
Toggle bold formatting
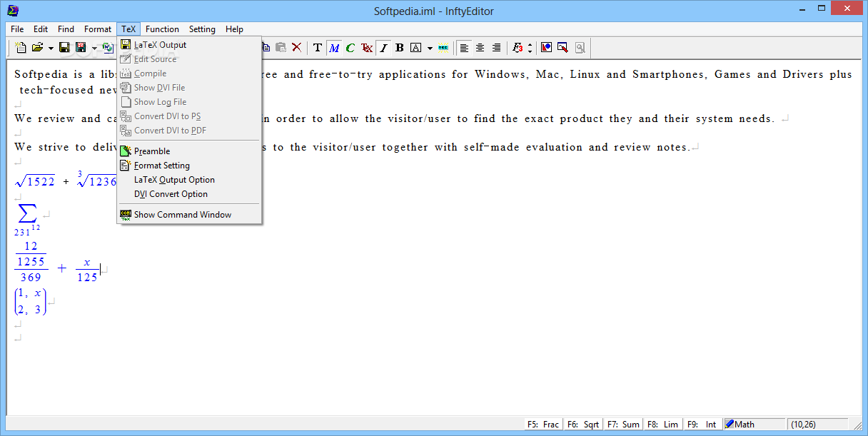click(x=399, y=48)
